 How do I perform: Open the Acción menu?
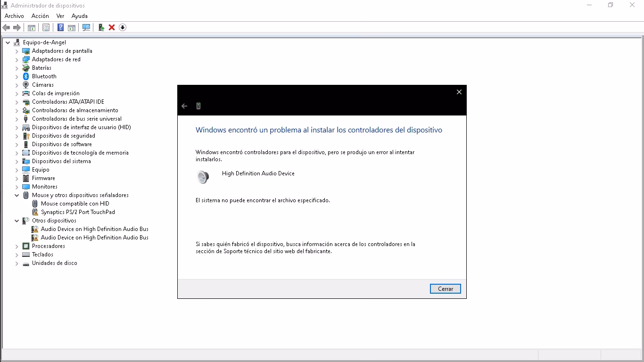point(40,16)
